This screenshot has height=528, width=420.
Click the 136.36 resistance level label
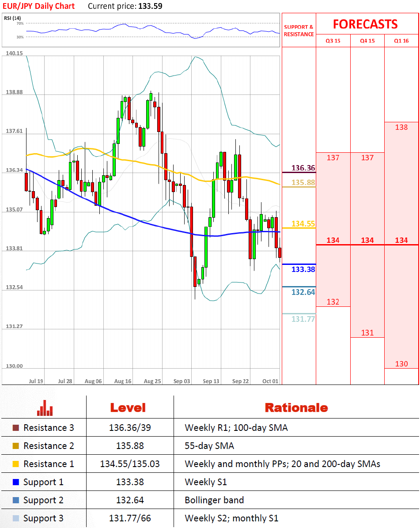(x=303, y=168)
